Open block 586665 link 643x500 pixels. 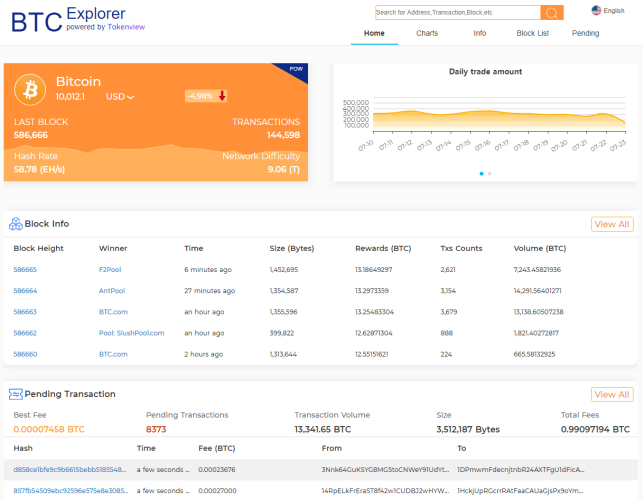click(25, 269)
